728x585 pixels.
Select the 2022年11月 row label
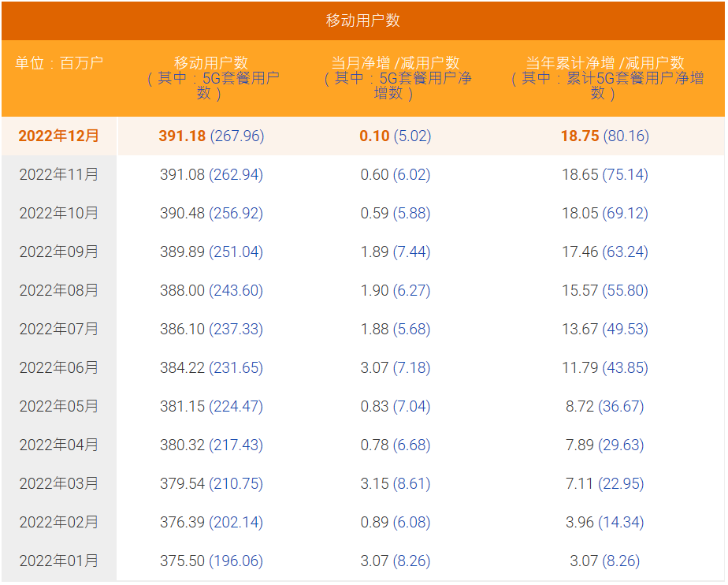point(59,174)
